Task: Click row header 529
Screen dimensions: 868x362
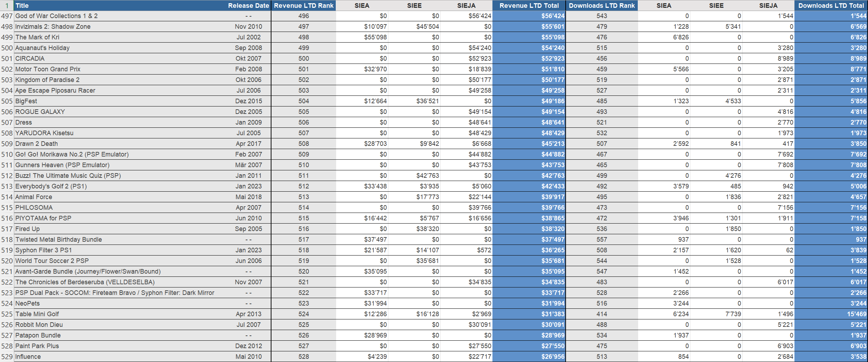Action: (x=7, y=357)
